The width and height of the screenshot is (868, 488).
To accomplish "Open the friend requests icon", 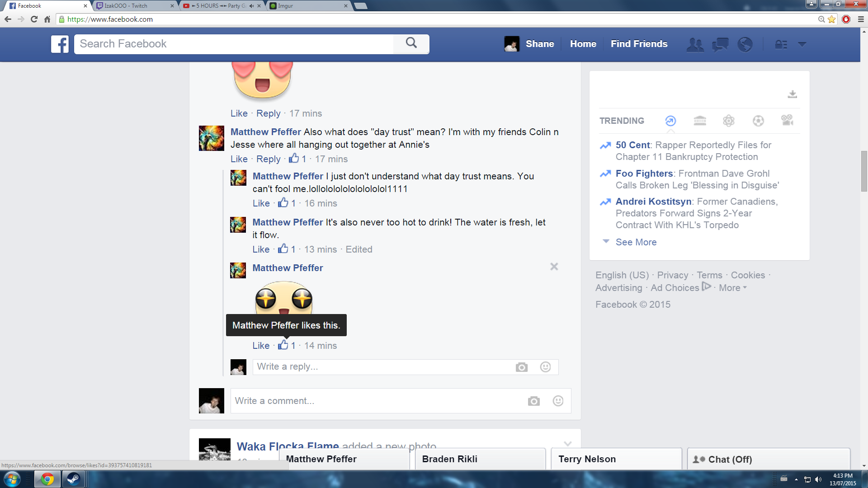I will (695, 44).
